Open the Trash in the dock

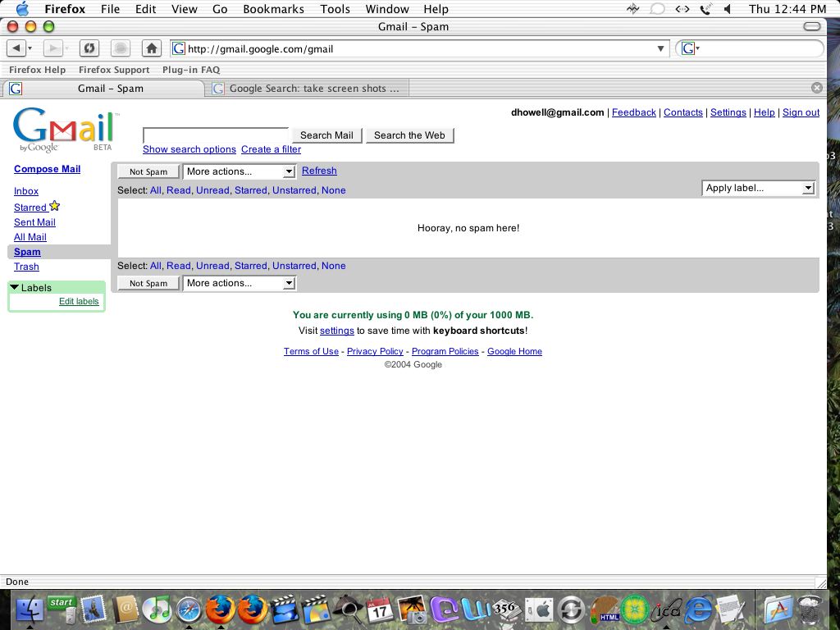click(810, 609)
